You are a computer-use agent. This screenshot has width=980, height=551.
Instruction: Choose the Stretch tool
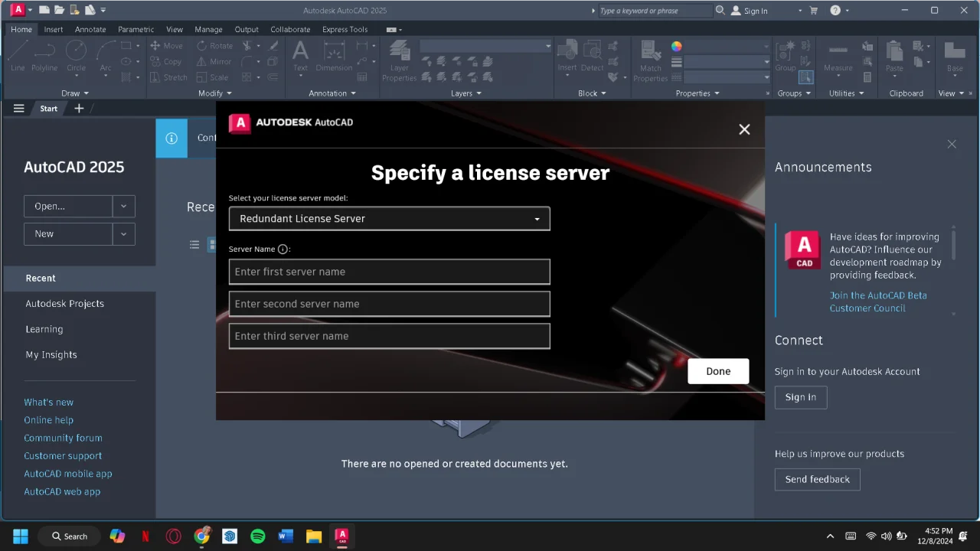pyautogui.click(x=168, y=77)
